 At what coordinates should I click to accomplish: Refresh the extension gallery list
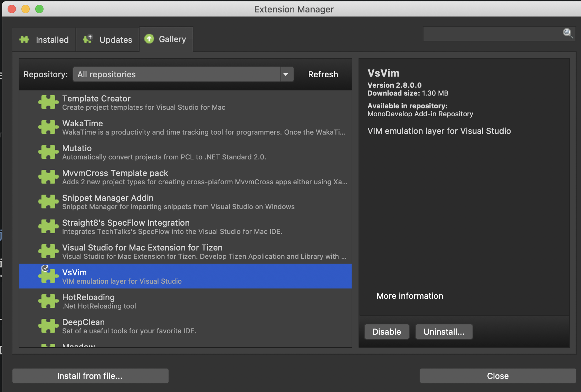click(323, 74)
